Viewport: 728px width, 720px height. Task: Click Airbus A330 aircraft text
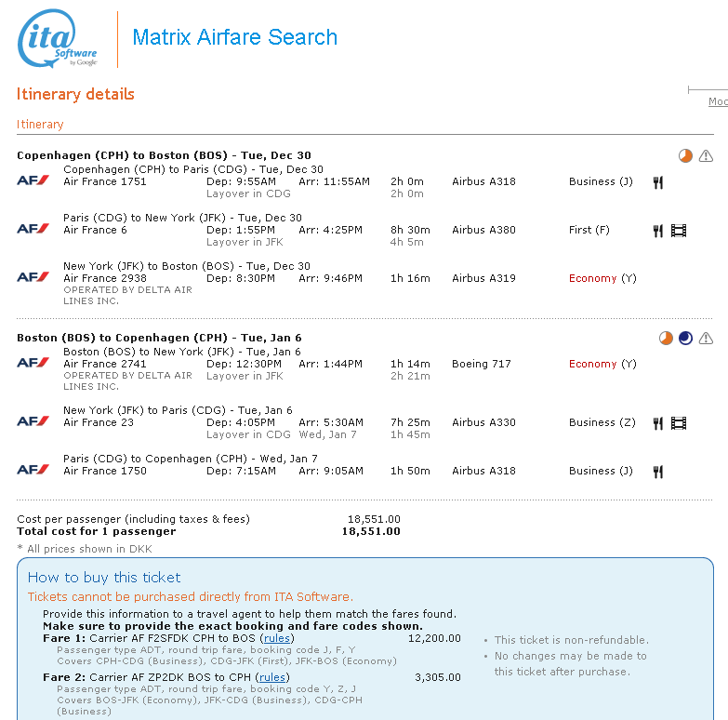click(483, 422)
